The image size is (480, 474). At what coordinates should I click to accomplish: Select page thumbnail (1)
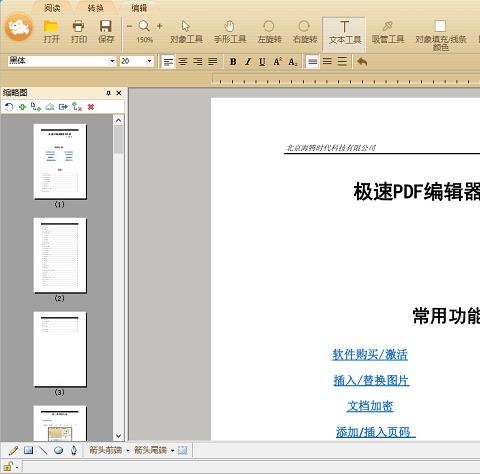tap(60, 162)
